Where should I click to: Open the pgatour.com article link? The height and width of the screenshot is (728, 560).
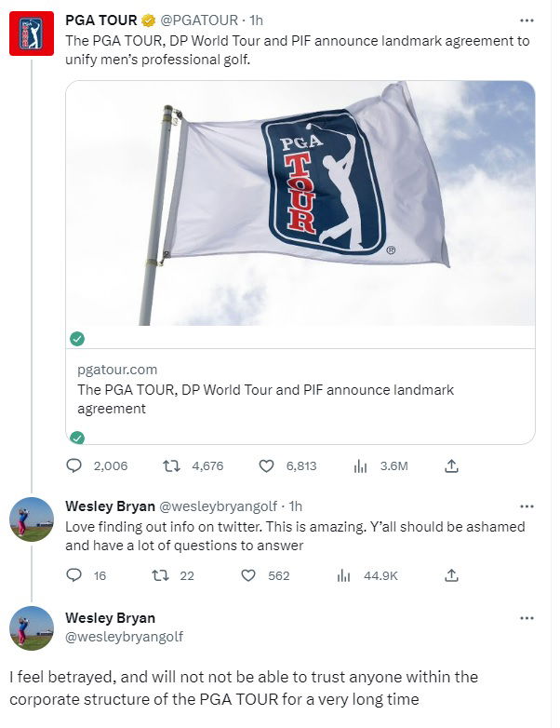(x=300, y=388)
